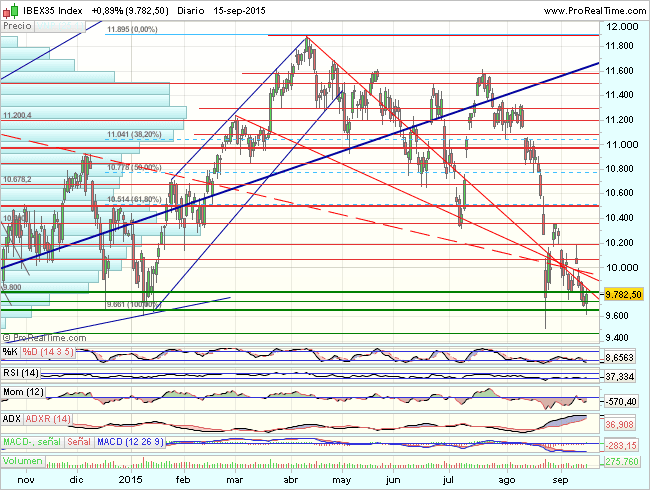The height and width of the screenshot is (490, 650).
Task: Click the RSI value 37,334
Action: click(620, 376)
